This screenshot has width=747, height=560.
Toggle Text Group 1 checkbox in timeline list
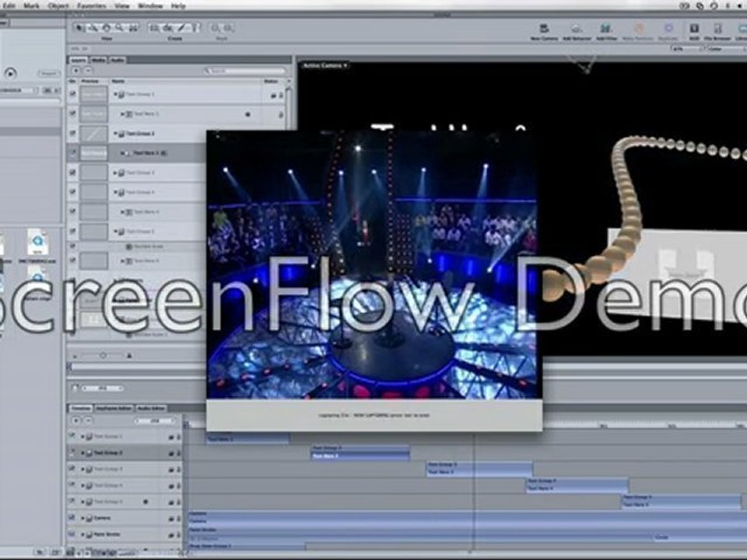tap(72, 436)
